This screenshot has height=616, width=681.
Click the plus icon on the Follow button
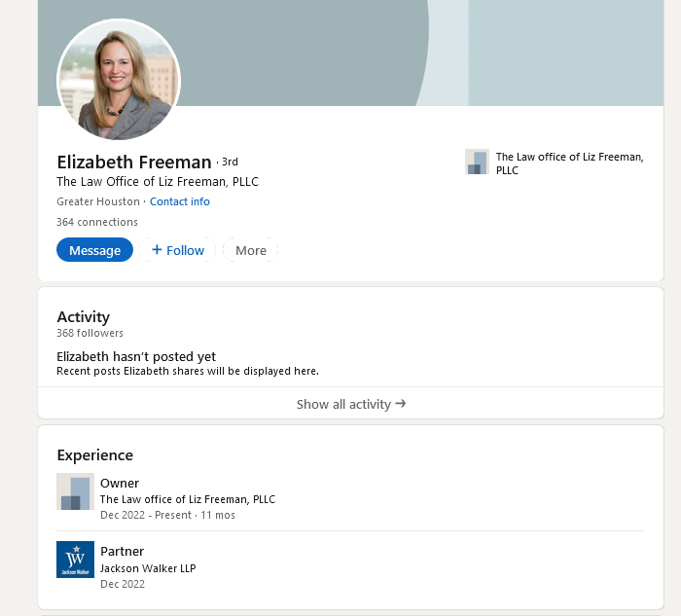(157, 250)
